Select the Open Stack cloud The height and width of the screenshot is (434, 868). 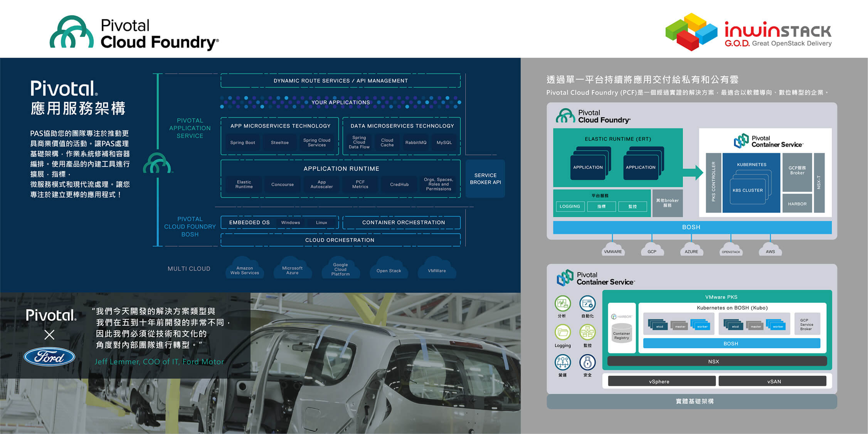389,268
